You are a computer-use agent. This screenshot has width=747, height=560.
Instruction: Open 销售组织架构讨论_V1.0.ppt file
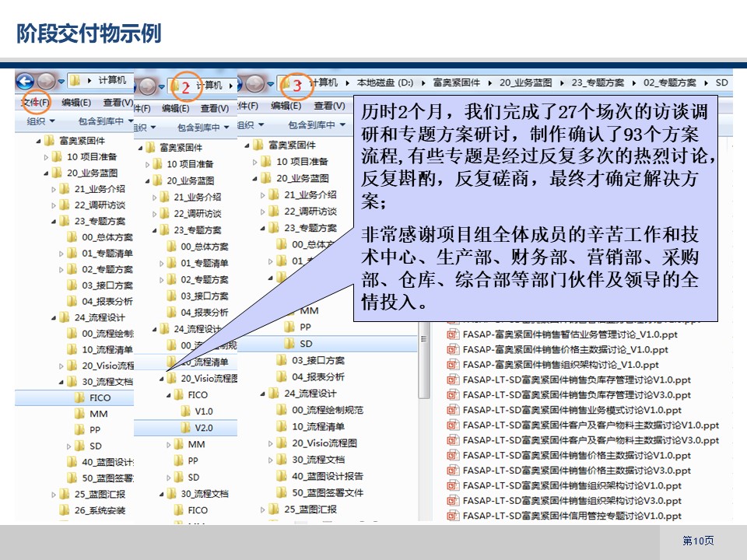[558, 364]
